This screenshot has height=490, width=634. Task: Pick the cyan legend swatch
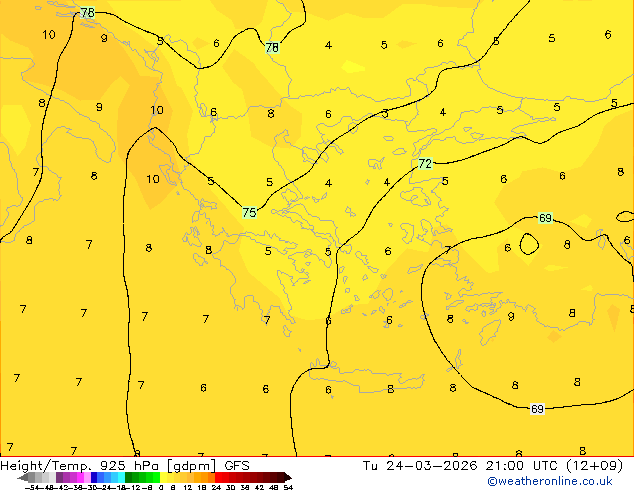point(121,477)
